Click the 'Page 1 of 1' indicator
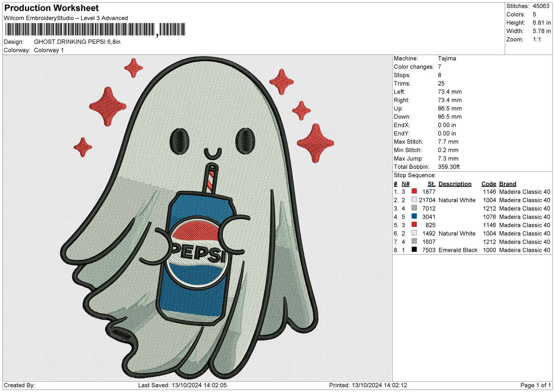555x392 pixels. coord(535,385)
